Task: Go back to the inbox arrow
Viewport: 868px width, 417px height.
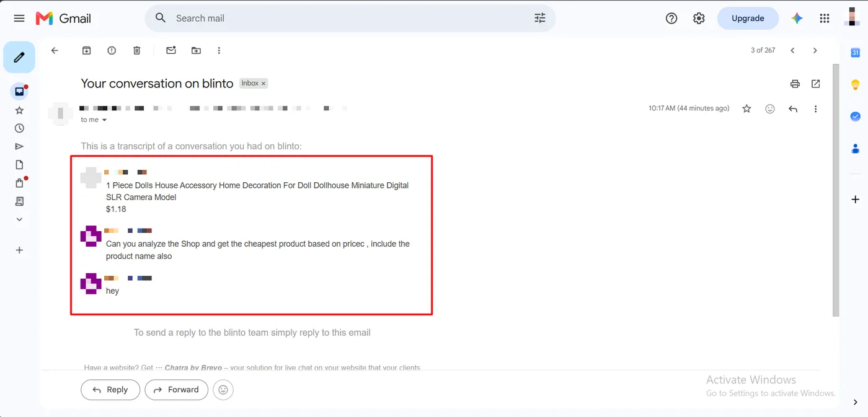Action: (55, 51)
